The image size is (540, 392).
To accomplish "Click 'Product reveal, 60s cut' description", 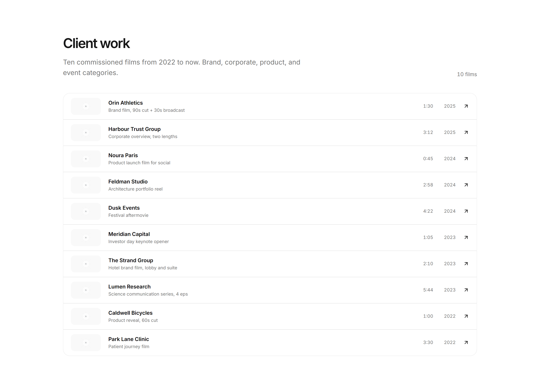I will click(133, 320).
